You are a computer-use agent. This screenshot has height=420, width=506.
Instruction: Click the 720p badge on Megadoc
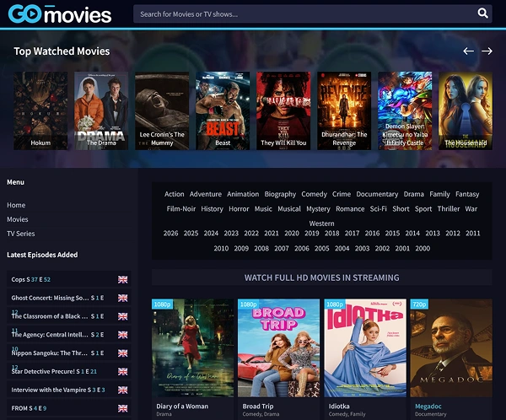419,304
